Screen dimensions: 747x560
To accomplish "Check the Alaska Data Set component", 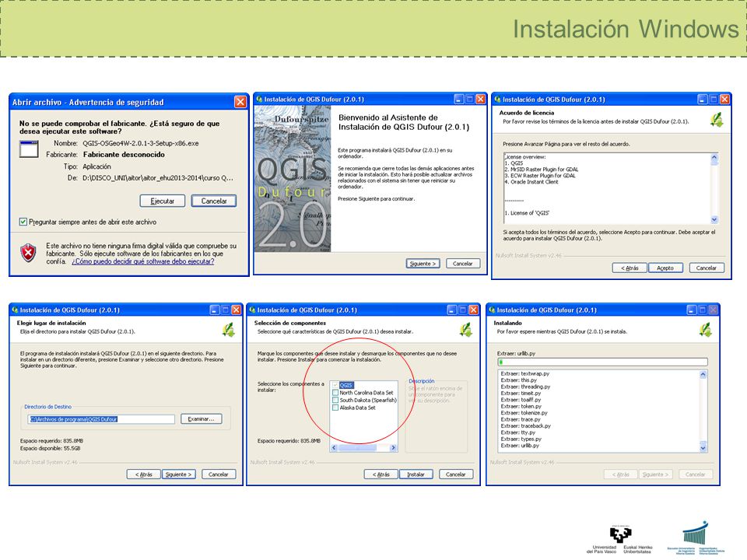I will (335, 408).
